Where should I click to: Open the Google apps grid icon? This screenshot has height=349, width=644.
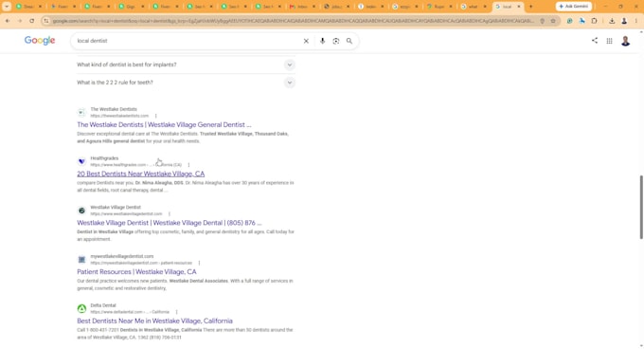tap(610, 41)
